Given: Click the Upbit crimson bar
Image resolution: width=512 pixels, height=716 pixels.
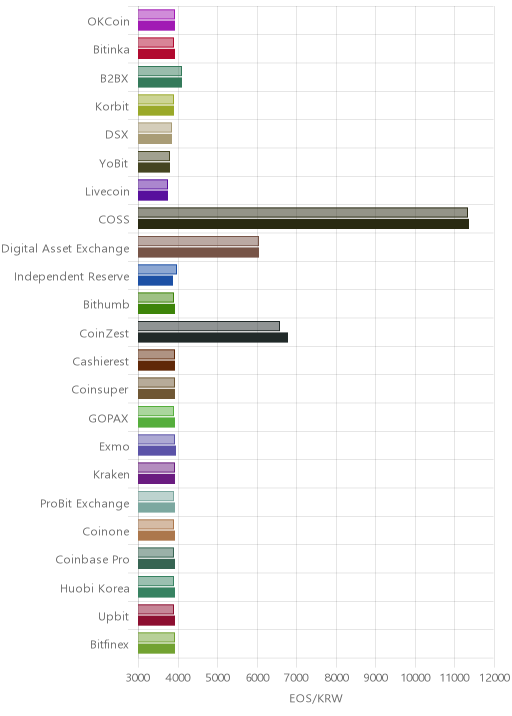Looking at the screenshot, I should pyautogui.click(x=157, y=621).
